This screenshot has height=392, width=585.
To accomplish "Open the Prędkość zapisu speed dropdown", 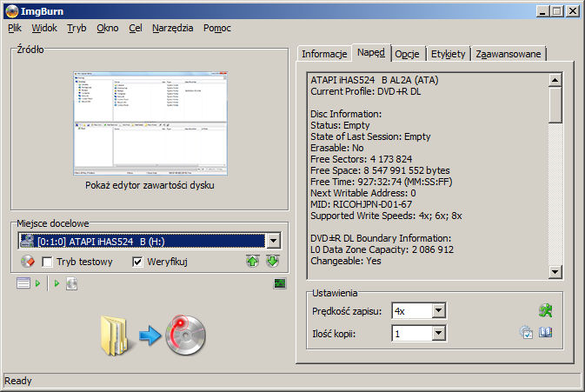I will tap(439, 310).
